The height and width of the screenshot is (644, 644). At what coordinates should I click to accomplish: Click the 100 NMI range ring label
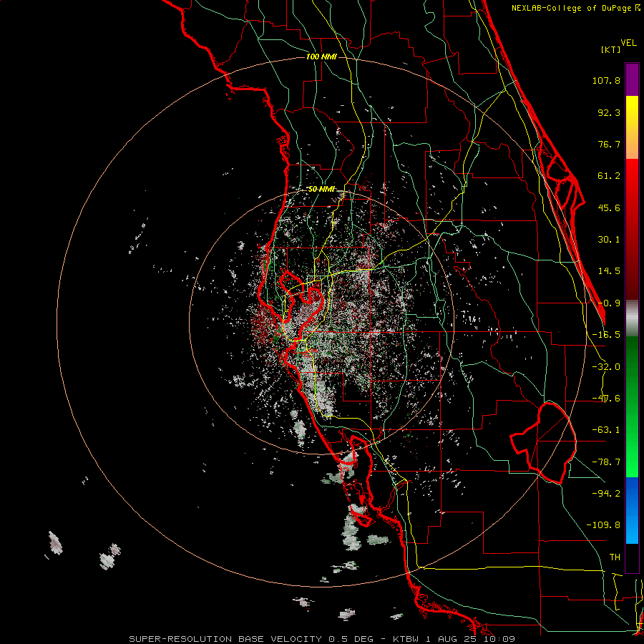coord(321,57)
